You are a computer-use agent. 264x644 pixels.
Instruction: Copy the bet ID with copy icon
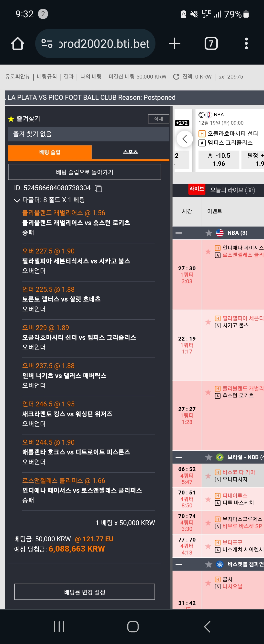tap(99, 188)
